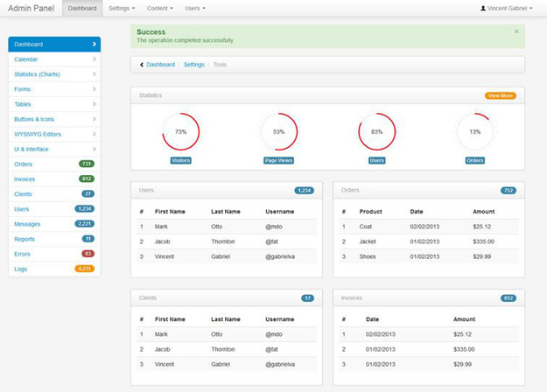This screenshot has width=547, height=392.
Task: Open the Vincent Gabriel account menu
Action: (507, 8)
